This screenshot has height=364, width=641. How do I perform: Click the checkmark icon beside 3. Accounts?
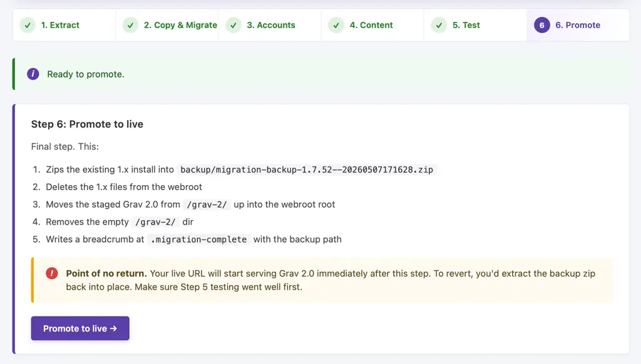(233, 25)
